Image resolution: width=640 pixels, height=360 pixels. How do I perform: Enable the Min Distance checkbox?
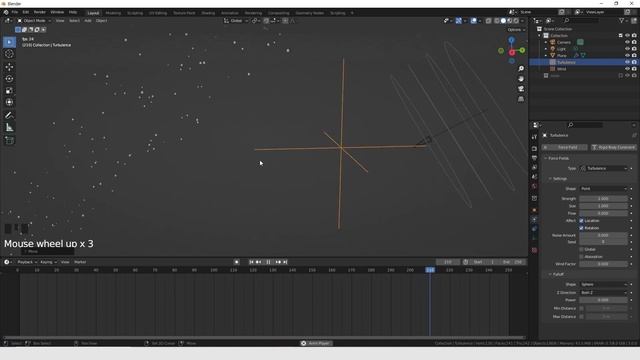(582, 309)
